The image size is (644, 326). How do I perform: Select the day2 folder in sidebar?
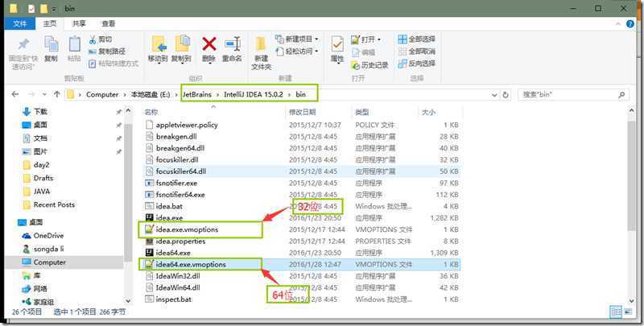point(41,165)
